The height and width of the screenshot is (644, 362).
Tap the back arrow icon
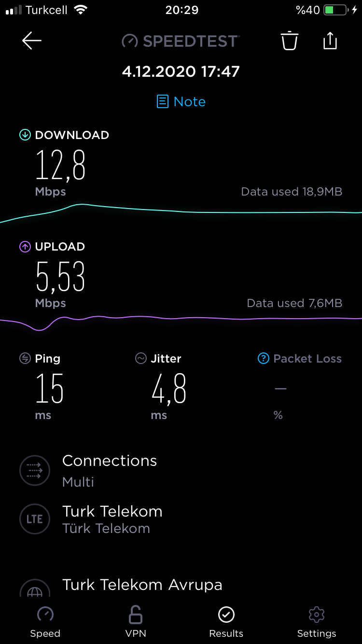click(32, 41)
